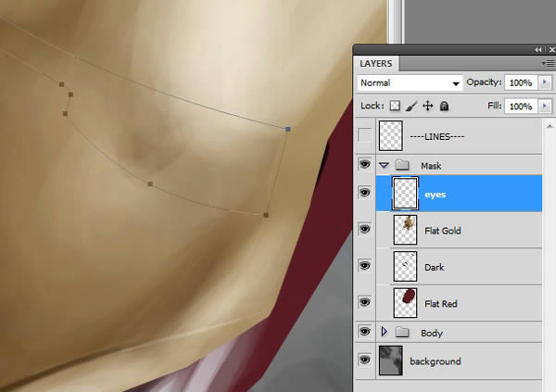Open the Fill slider arrow
Viewport: 556px width, 392px height.
pyautogui.click(x=545, y=106)
